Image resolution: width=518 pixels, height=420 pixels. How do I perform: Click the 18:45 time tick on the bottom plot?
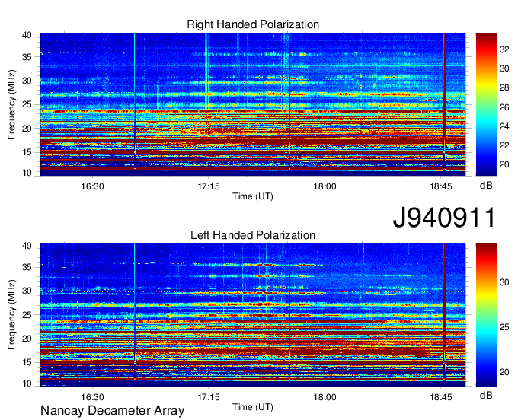[x=441, y=397]
